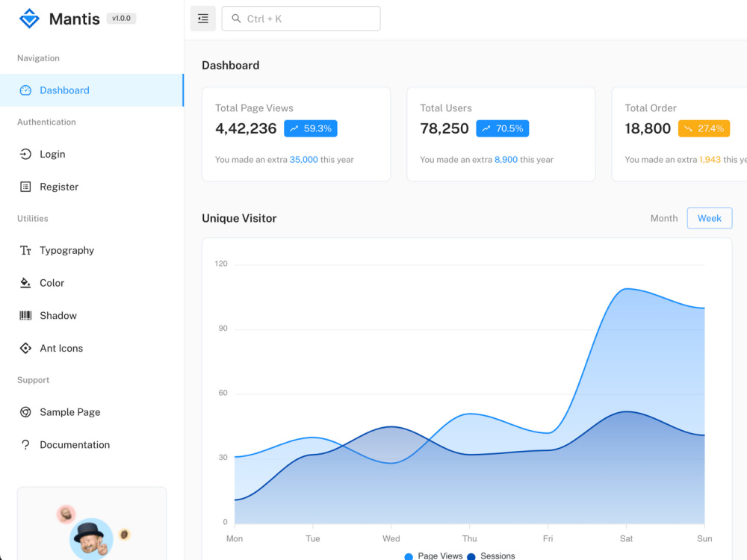Toggle the Sessions legend marker
This screenshot has width=747, height=560.
(x=471, y=556)
